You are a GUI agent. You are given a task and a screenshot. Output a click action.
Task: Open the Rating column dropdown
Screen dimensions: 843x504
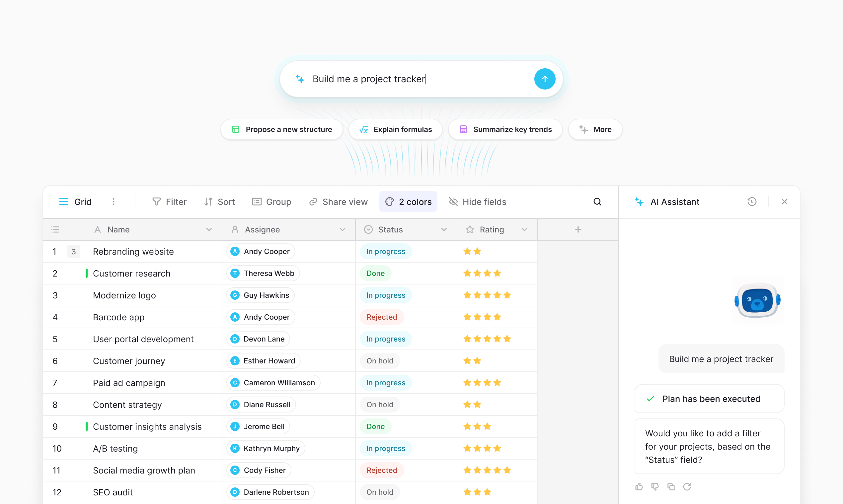pyautogui.click(x=524, y=229)
